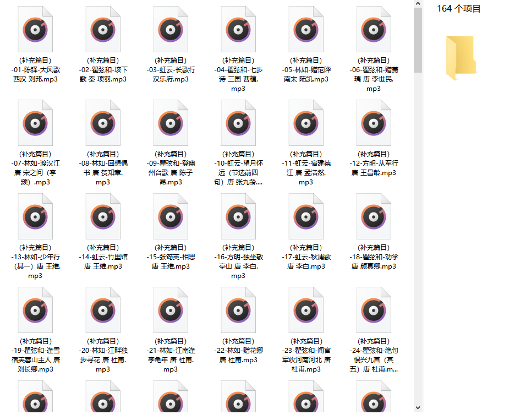Image resolution: width=526 pixels, height=420 pixels.
Task: Click filename text '-17-虹云-秋浦歌 唐 李白.mp3'
Action: (x=306, y=261)
